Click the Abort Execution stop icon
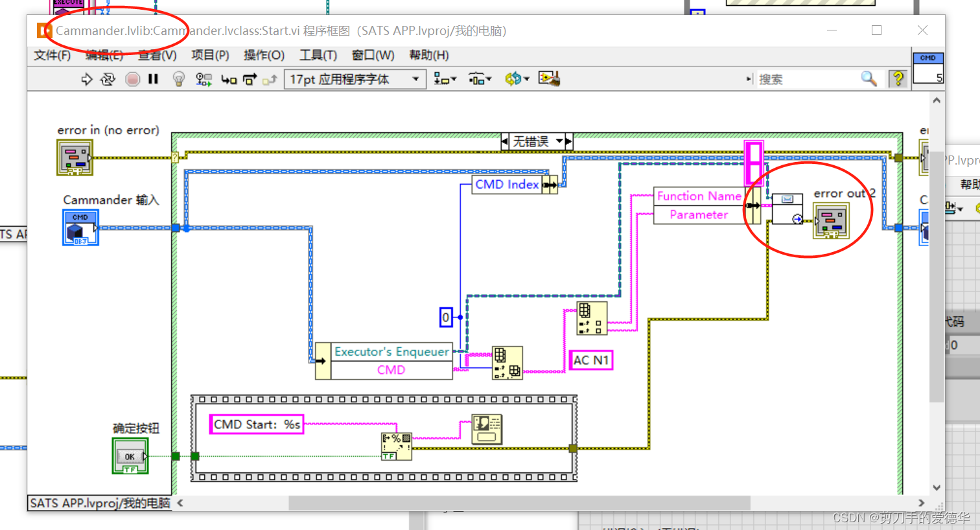The image size is (980, 530). 132,78
